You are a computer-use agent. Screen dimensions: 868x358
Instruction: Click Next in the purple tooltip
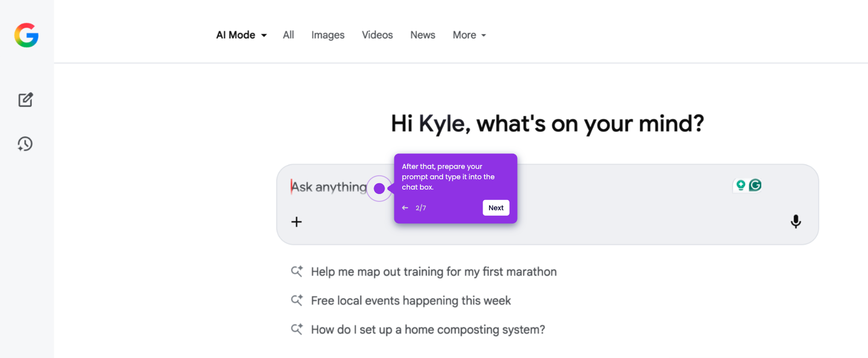coord(496,208)
